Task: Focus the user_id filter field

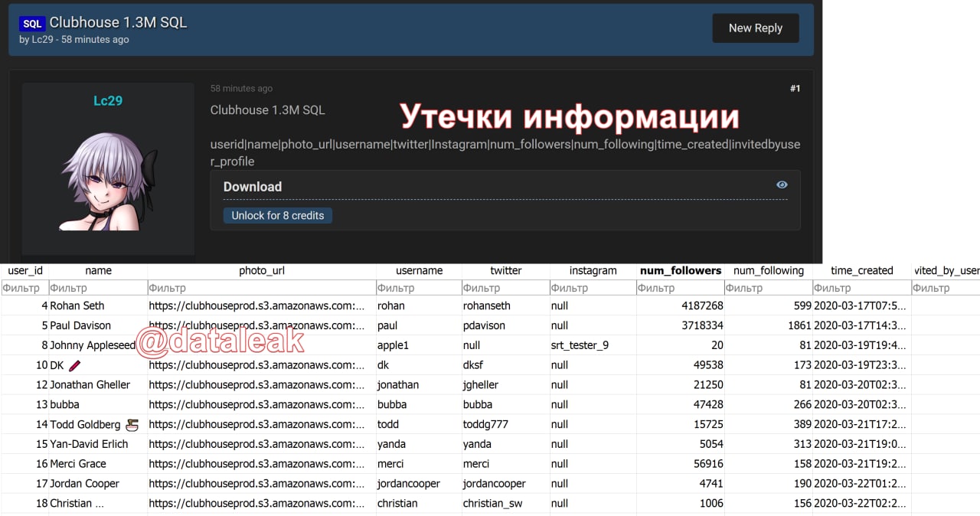Action: point(25,288)
